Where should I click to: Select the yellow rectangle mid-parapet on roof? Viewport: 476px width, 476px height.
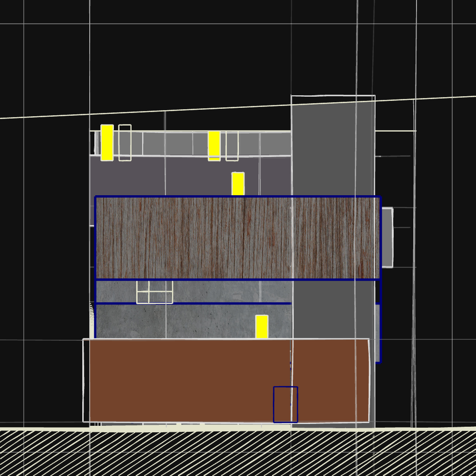point(214,146)
